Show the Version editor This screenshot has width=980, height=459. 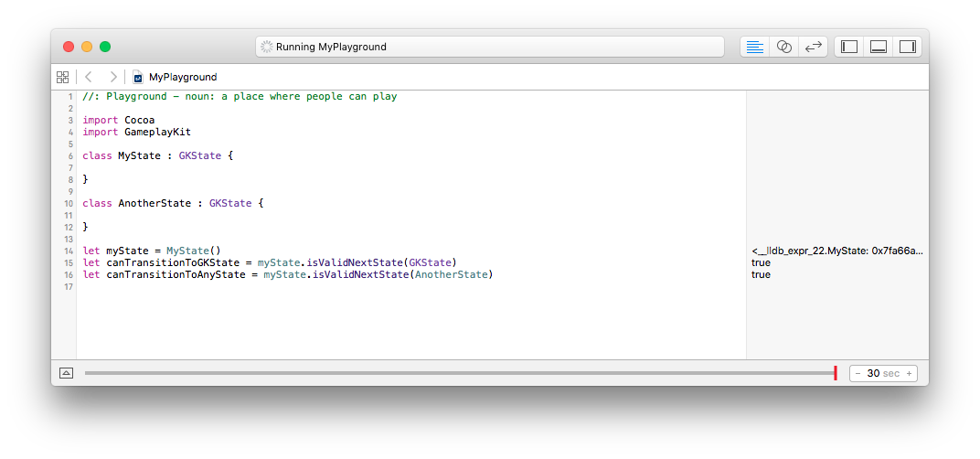click(x=813, y=47)
